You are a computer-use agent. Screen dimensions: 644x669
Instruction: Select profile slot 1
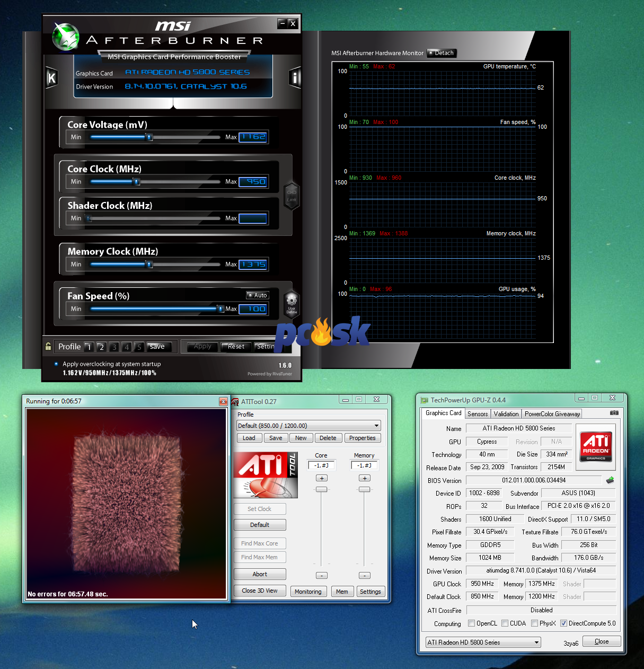tap(89, 347)
